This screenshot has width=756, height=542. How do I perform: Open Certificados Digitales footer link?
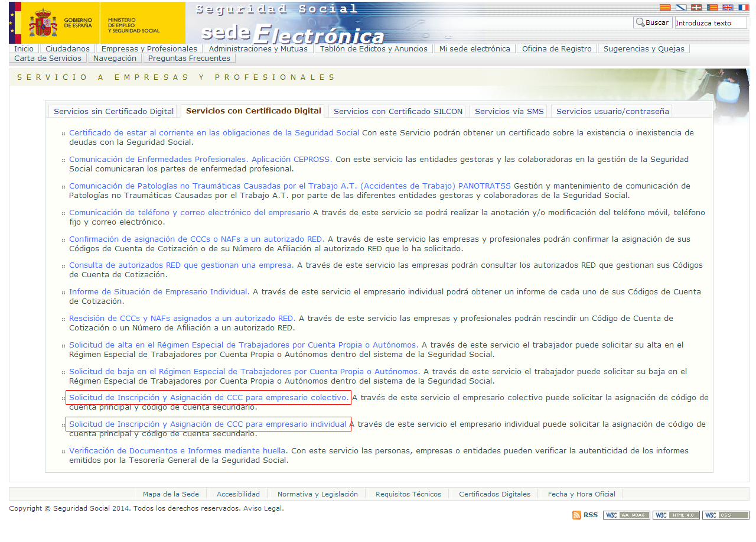click(494, 494)
